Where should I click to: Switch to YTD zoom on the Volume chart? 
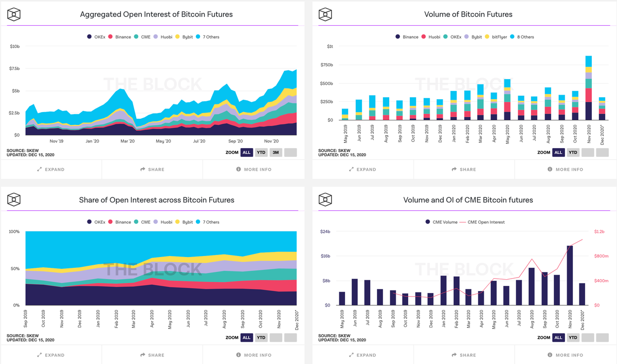[x=572, y=152]
